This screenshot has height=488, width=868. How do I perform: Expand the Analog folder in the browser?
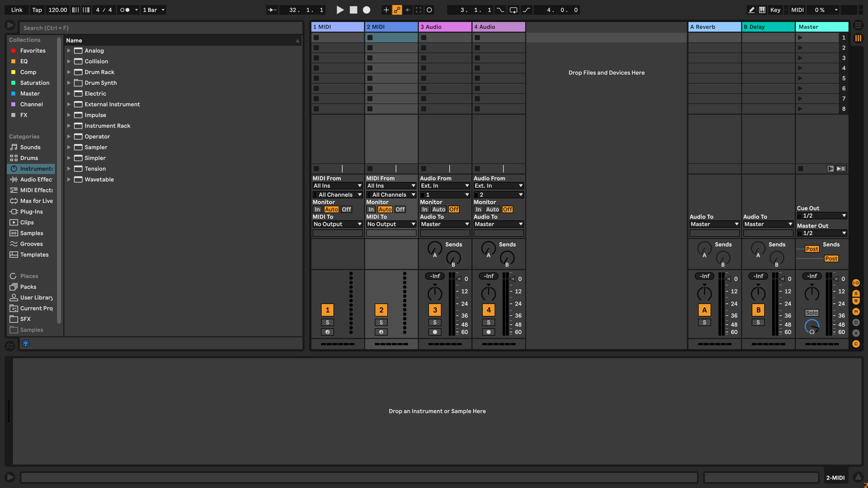(69, 50)
